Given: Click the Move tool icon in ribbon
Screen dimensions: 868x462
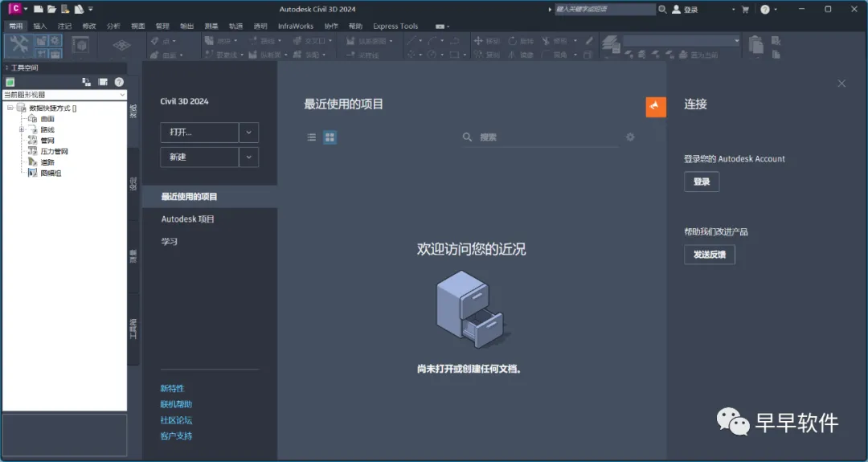Looking at the screenshot, I should click(x=478, y=41).
